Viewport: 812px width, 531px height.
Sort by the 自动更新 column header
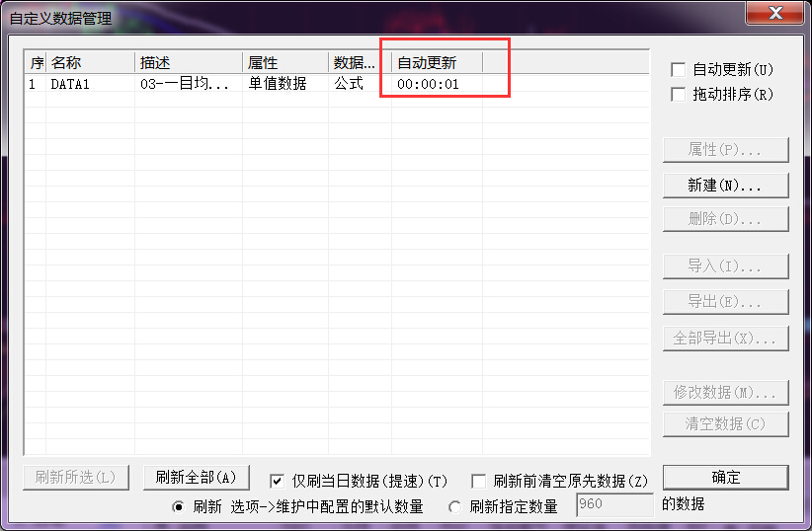pos(436,63)
